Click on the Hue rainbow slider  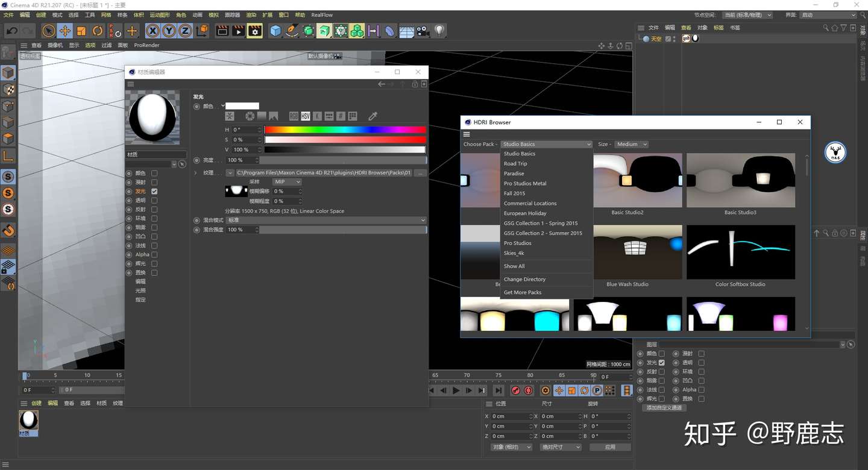345,130
